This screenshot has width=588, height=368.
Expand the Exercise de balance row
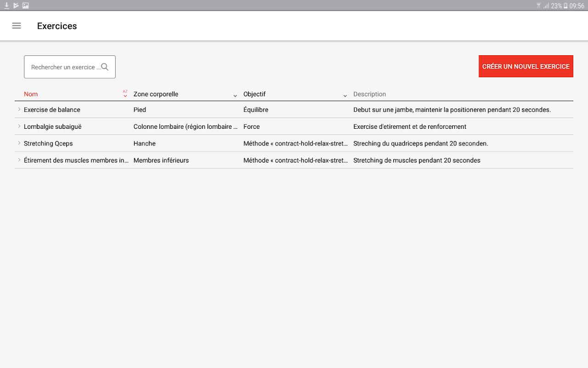(x=19, y=109)
